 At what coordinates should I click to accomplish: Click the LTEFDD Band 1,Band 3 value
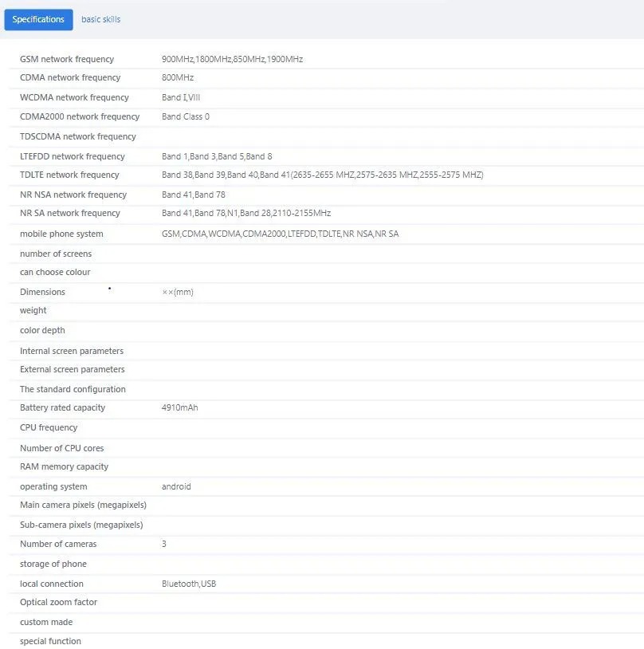217,156
